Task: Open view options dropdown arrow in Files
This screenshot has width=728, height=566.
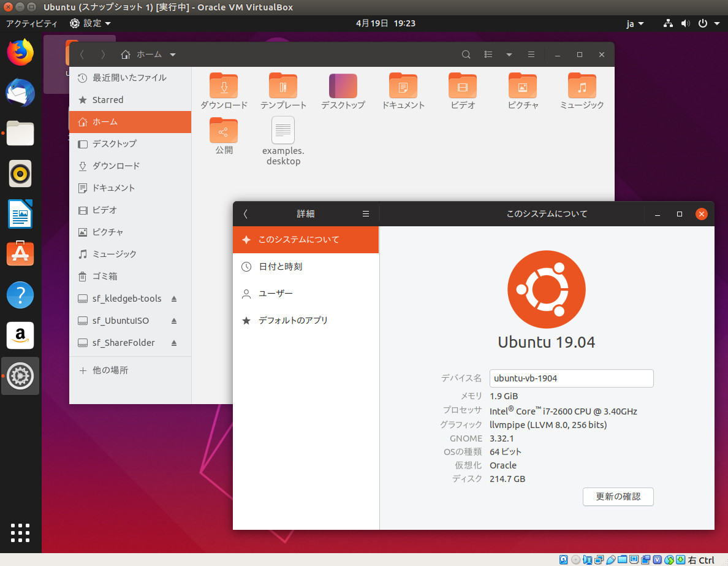Action: [509, 55]
